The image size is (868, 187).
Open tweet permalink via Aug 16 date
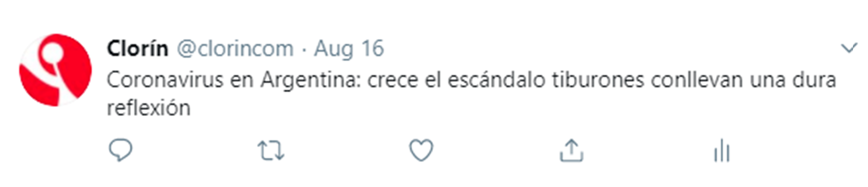click(349, 49)
